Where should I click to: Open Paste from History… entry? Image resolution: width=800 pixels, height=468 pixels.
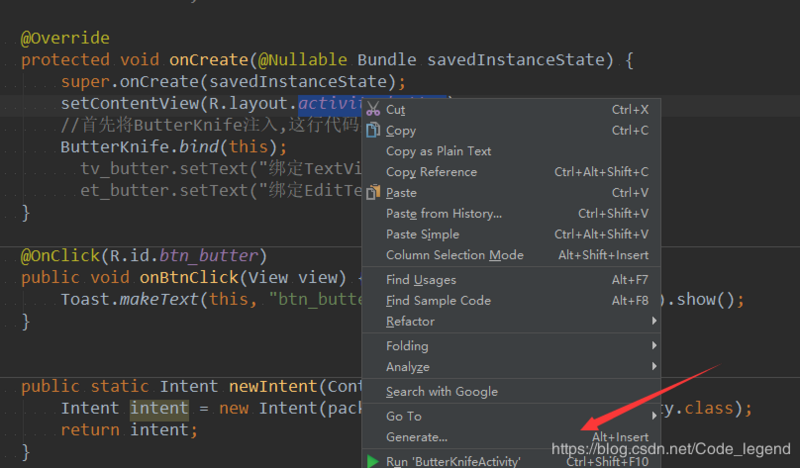tap(511, 213)
